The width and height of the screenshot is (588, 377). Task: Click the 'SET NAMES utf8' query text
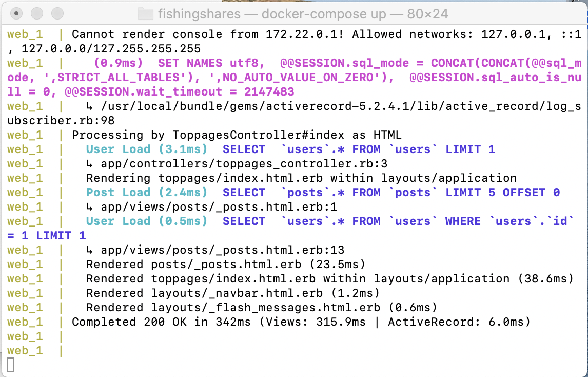(x=211, y=63)
